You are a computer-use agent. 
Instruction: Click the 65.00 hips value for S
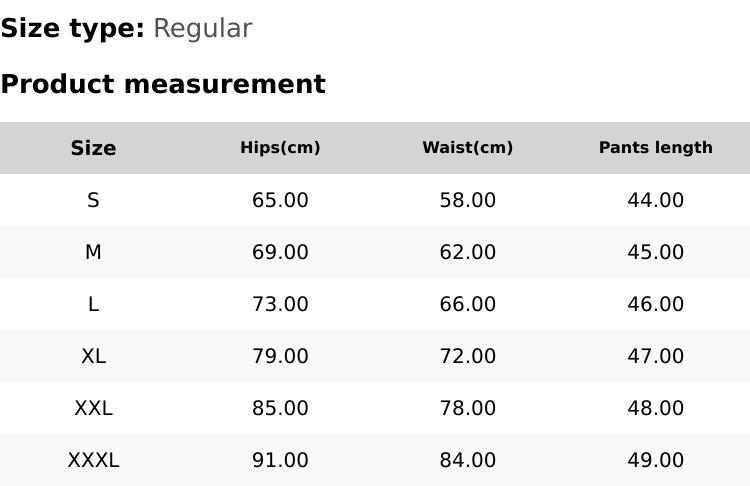click(x=280, y=200)
